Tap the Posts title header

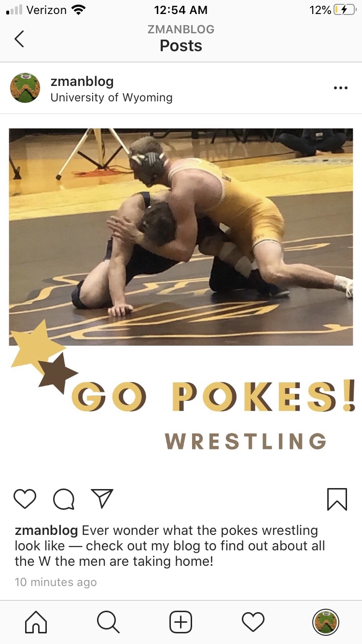point(181,46)
